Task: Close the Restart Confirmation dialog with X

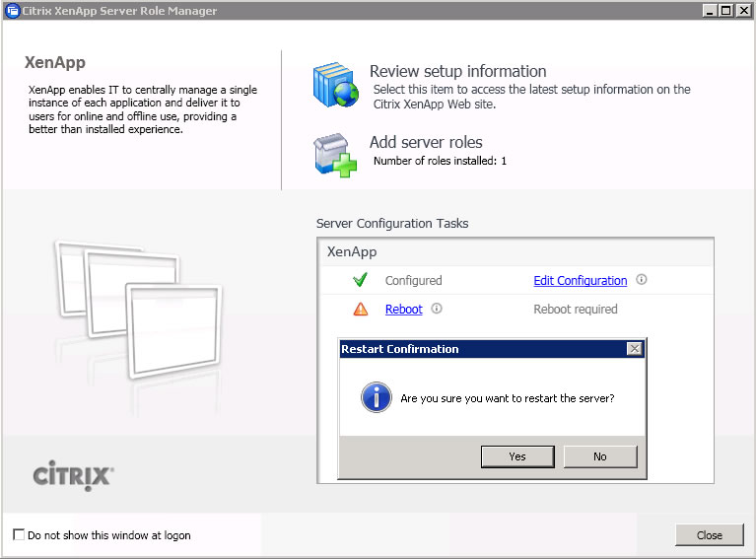Action: [x=635, y=349]
